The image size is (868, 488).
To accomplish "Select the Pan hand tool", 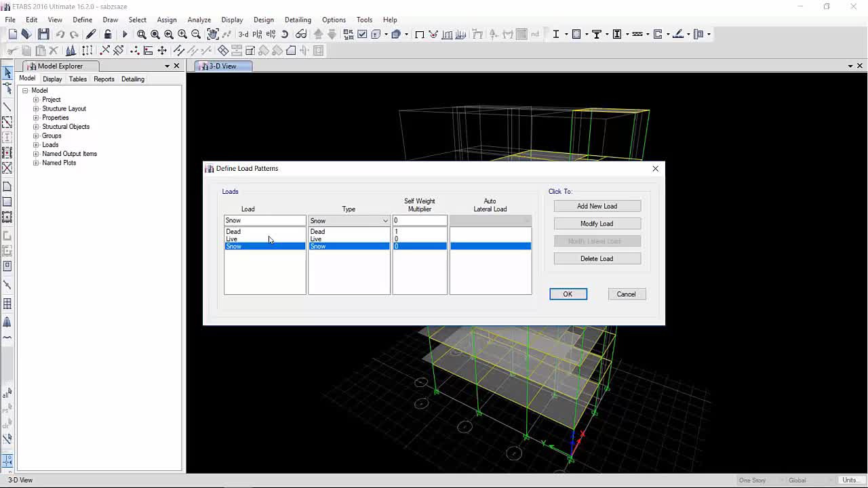I will point(212,34).
